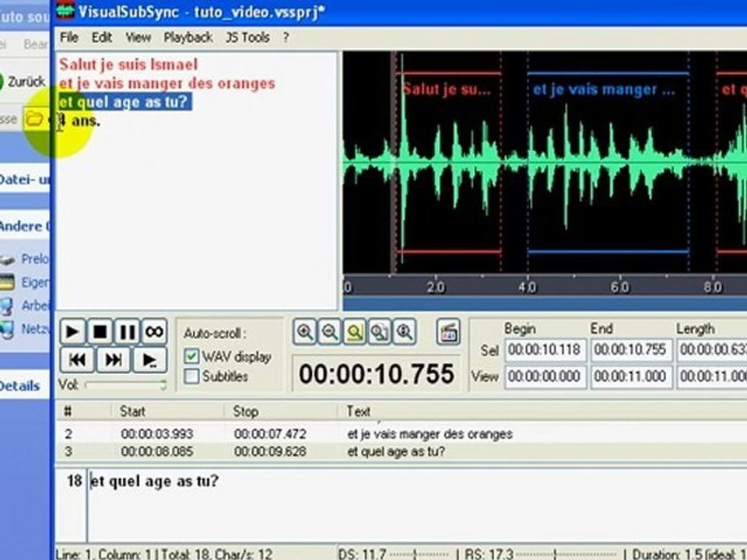Click Stop time 00:00:09.628 cell
The width and height of the screenshot is (747, 560).
[270, 451]
